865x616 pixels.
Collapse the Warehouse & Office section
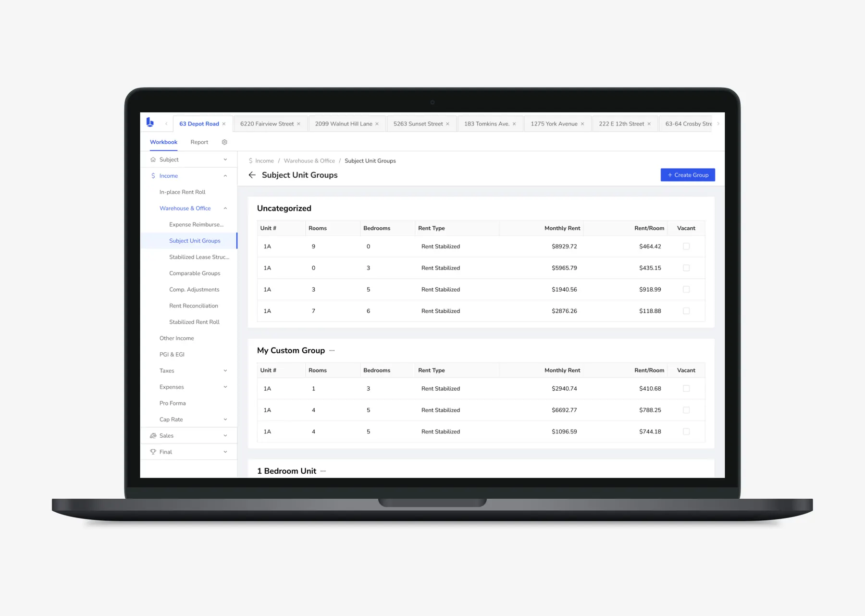pyautogui.click(x=225, y=208)
